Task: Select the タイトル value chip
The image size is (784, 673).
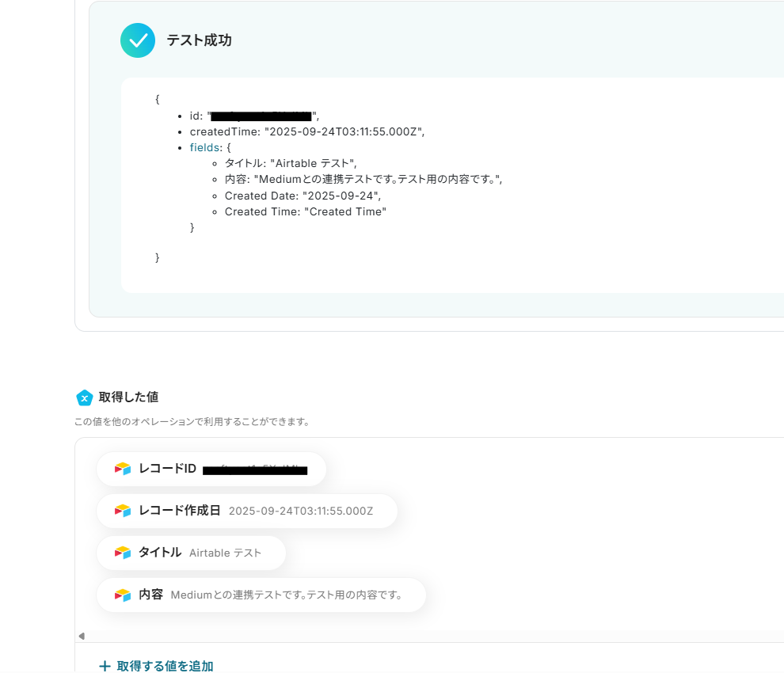Action: (x=191, y=553)
